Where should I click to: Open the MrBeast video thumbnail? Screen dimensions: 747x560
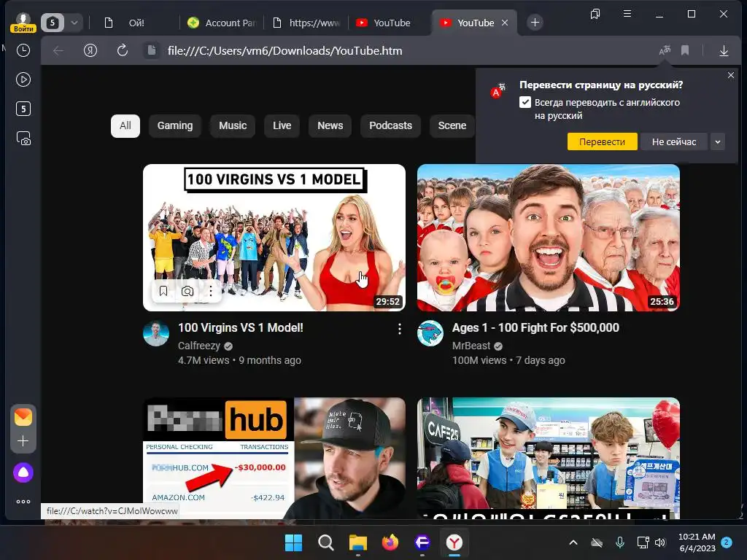549,238
